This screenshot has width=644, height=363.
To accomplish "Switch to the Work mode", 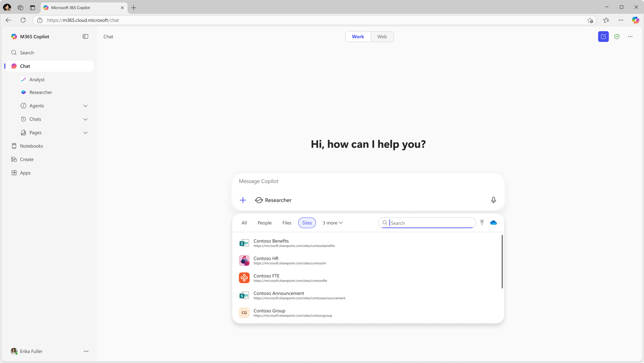I will 358,37.
